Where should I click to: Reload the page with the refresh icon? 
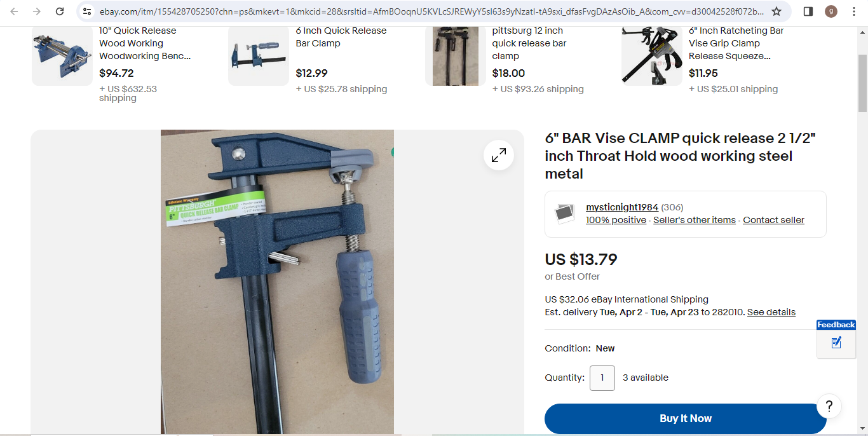coord(60,11)
